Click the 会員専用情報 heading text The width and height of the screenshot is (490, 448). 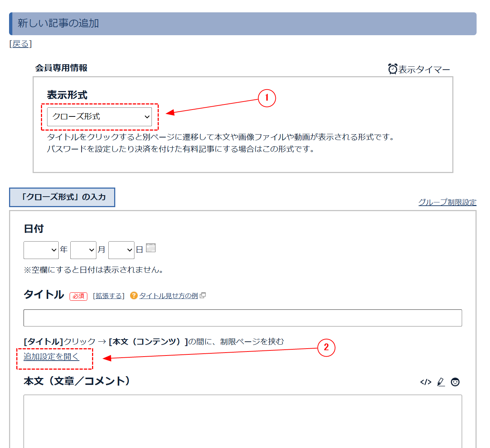coord(61,68)
